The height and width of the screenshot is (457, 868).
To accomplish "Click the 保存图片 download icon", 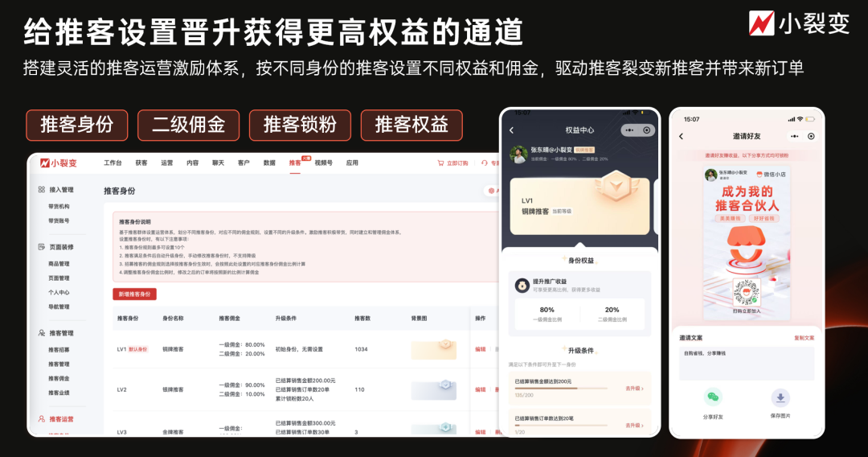I will tap(780, 397).
